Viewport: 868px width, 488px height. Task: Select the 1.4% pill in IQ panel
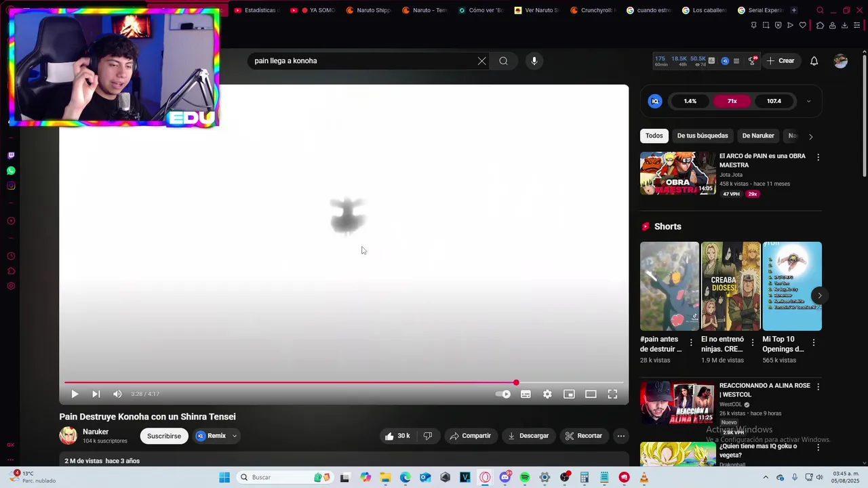tap(690, 101)
